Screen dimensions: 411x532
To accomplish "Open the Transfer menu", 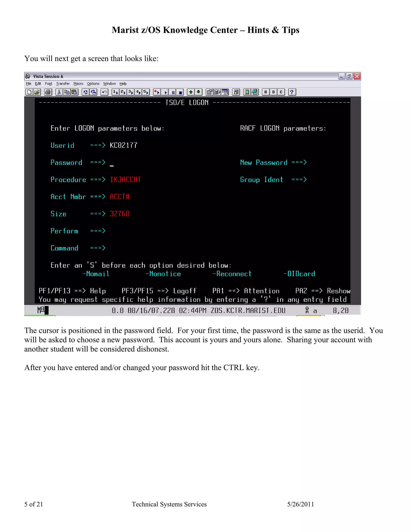I will click(x=63, y=84).
